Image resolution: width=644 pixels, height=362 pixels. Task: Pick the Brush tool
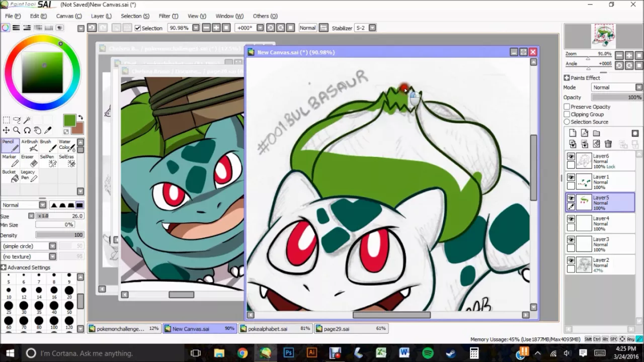48,145
